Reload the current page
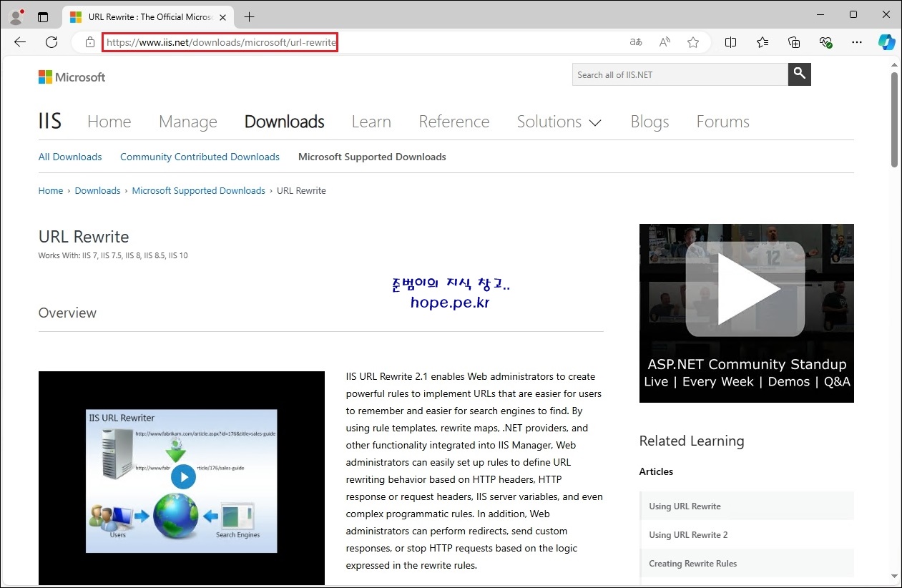902x588 pixels. click(x=52, y=42)
